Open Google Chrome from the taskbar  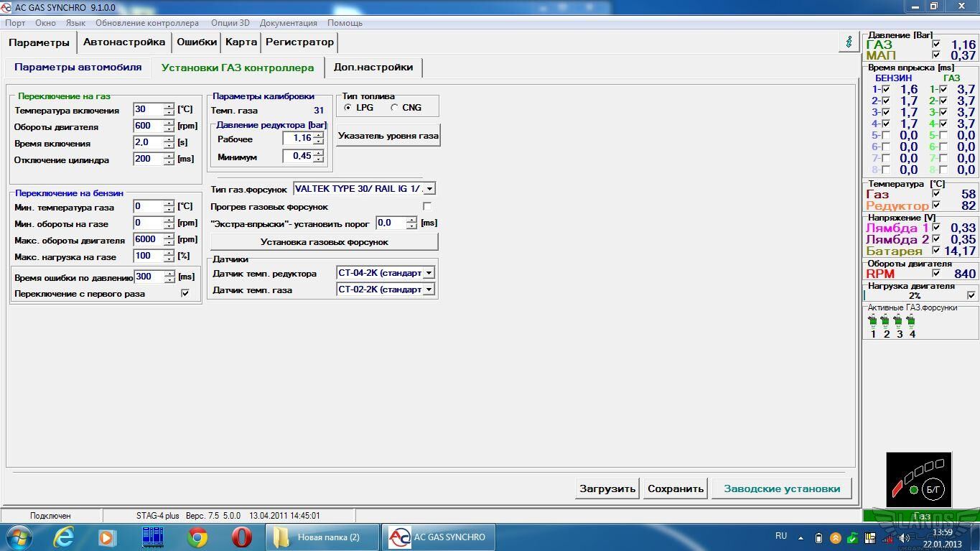pyautogui.click(x=197, y=537)
